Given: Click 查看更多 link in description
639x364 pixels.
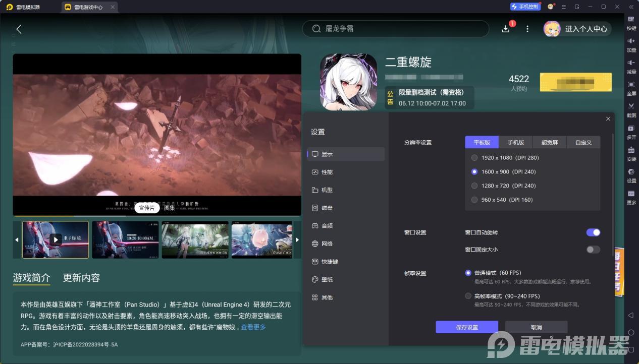Looking at the screenshot, I should tap(253, 327).
